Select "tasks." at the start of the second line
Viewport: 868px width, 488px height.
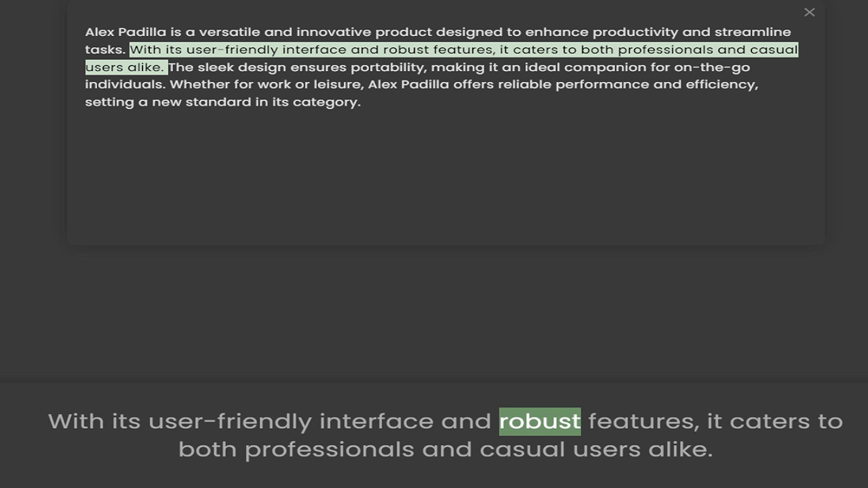(105, 50)
